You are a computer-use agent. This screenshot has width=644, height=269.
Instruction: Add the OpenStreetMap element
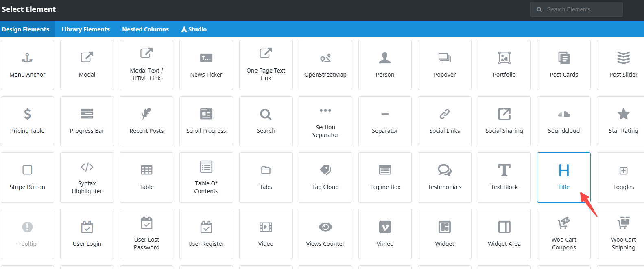(x=325, y=65)
